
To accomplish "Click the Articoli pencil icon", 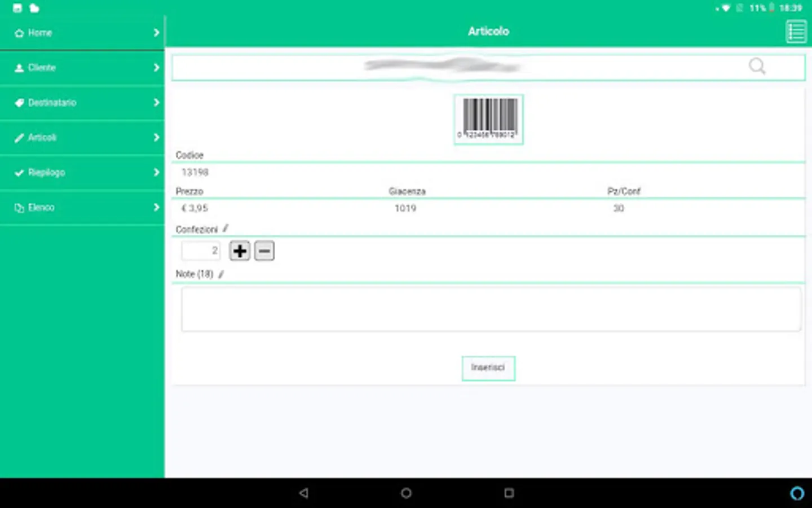I will click(x=19, y=138).
